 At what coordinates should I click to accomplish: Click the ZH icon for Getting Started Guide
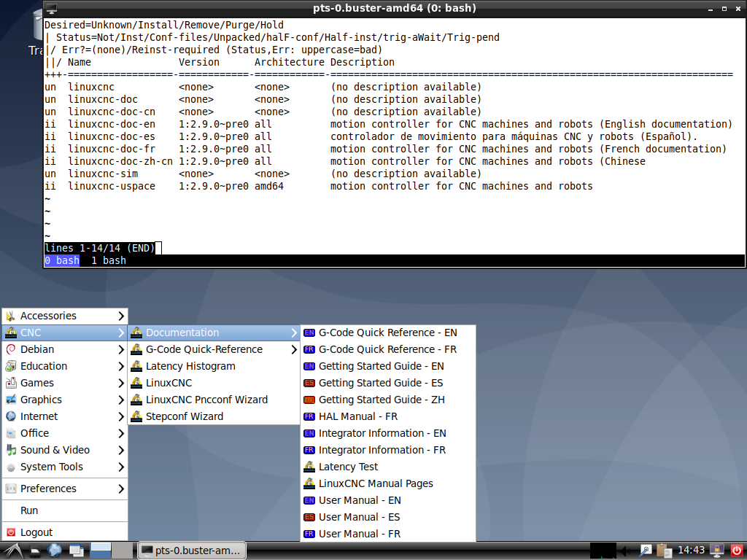pyautogui.click(x=309, y=400)
